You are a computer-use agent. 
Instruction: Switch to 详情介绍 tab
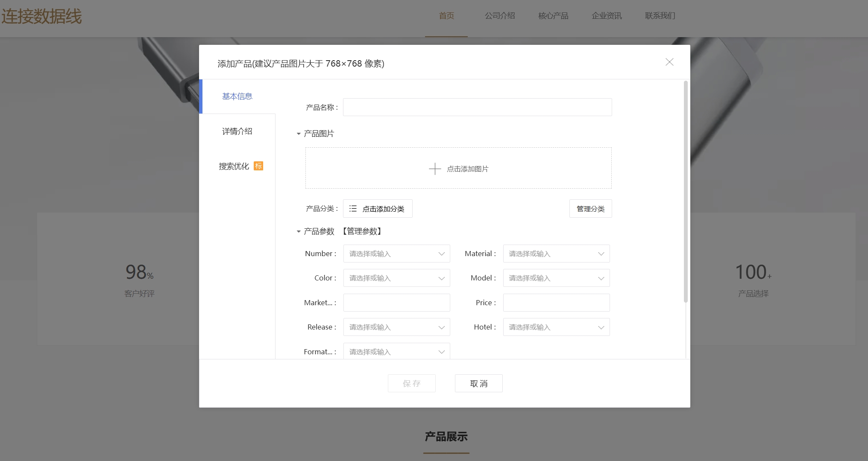click(x=237, y=131)
